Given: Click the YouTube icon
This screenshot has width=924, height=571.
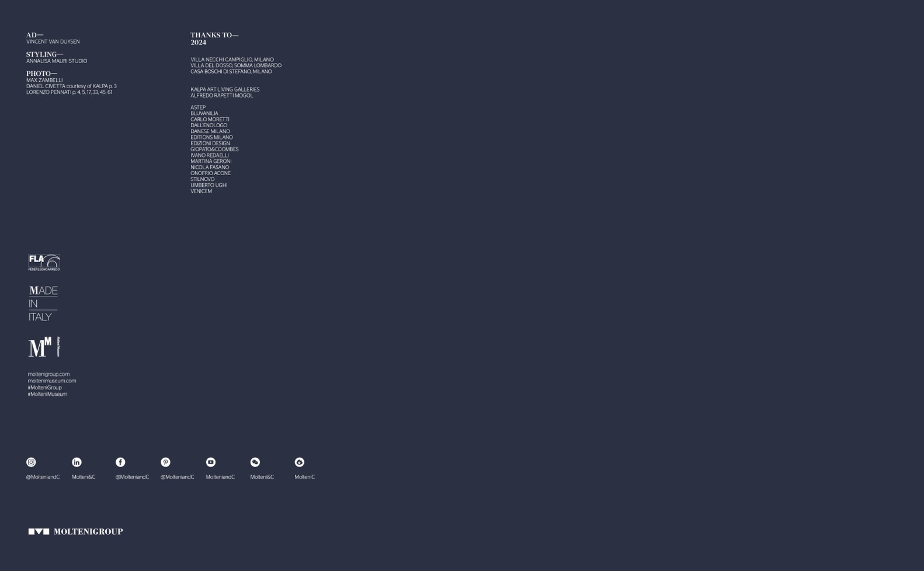Looking at the screenshot, I should point(211,462).
